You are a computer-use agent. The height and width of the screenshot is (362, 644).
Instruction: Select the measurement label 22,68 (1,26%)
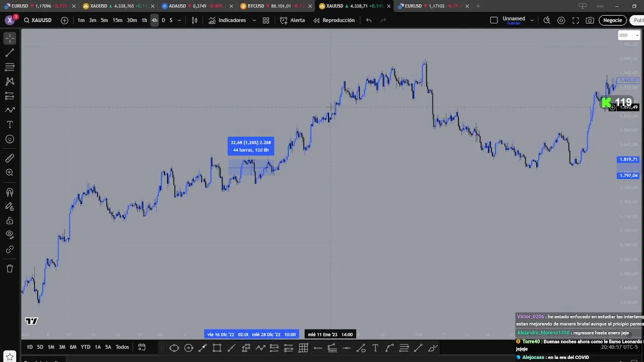pyautogui.click(x=251, y=146)
